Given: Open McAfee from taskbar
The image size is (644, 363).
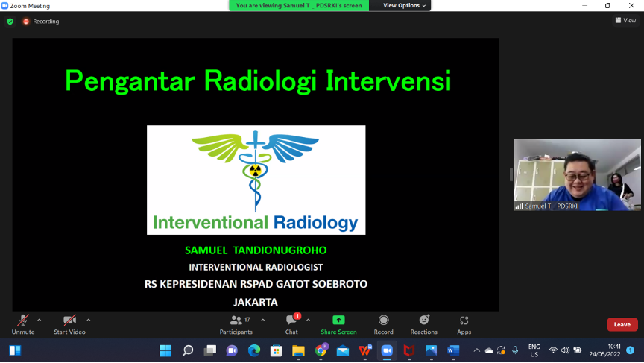Looking at the screenshot, I should (x=409, y=350).
